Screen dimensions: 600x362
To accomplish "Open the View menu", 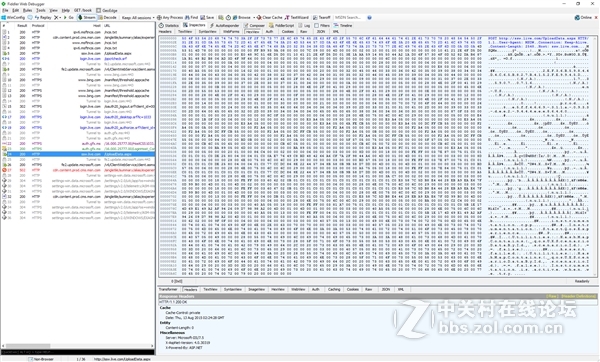I will [54, 10].
